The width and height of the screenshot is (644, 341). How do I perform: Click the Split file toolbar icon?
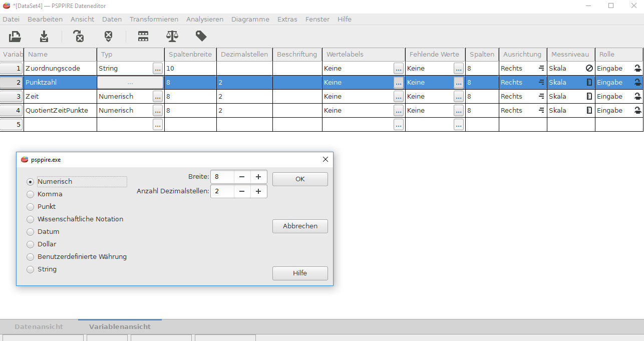click(x=143, y=36)
